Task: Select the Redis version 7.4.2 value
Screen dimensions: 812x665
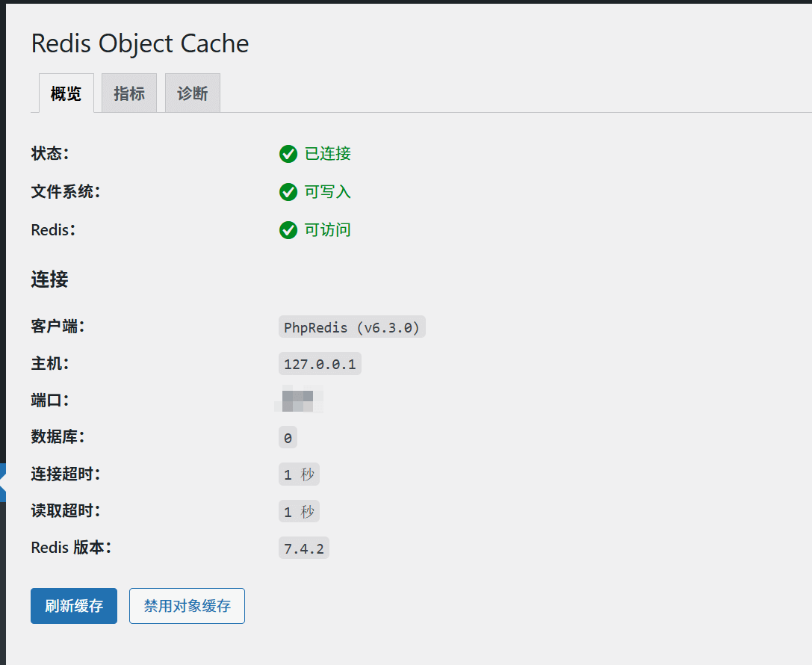Action: (x=303, y=548)
